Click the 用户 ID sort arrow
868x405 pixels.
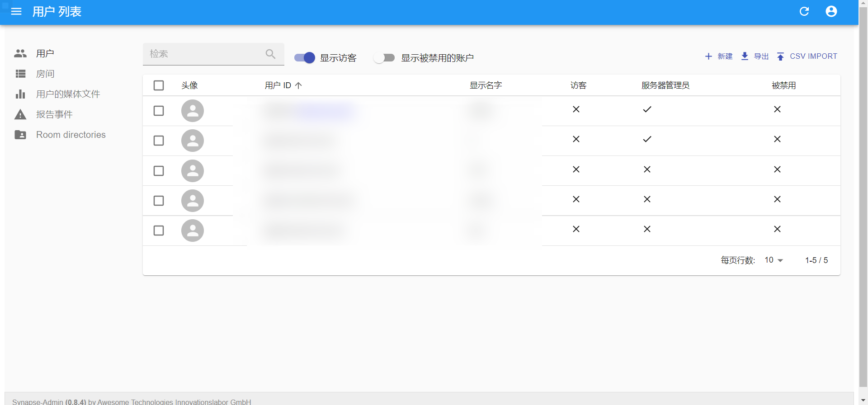pos(298,85)
